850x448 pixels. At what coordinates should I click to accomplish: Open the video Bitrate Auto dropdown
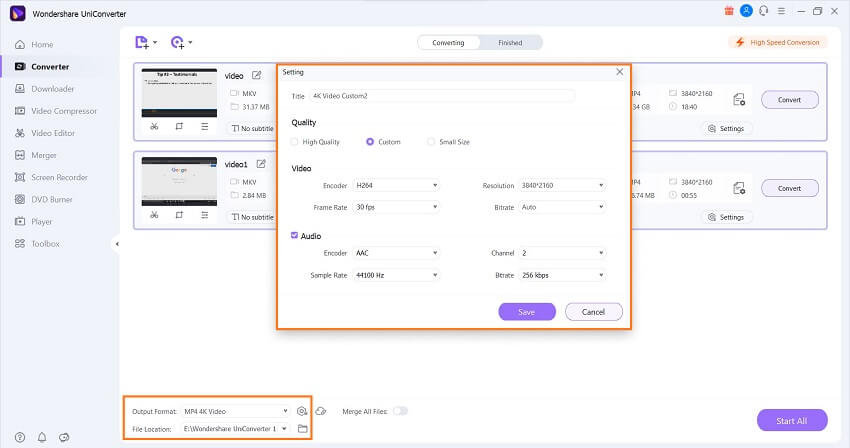click(x=562, y=207)
